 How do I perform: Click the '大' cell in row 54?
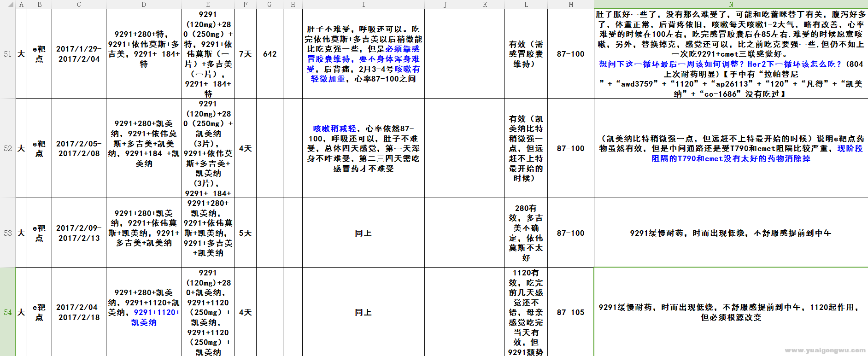21,312
